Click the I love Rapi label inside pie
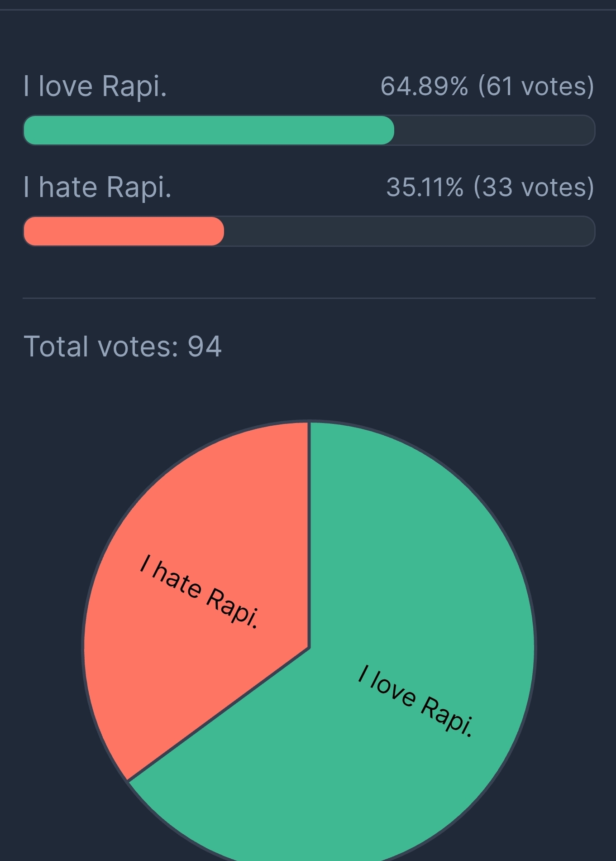Screen dimensions: 616x861 pyautogui.click(x=415, y=701)
